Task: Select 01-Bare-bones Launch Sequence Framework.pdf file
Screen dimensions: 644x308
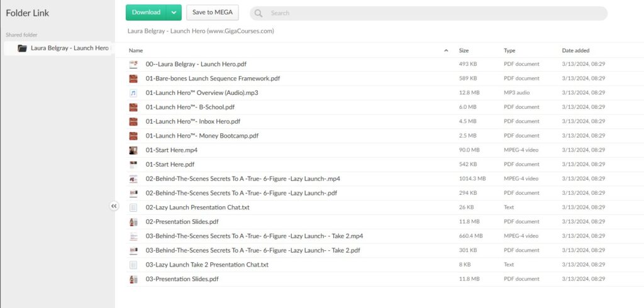Action: pos(213,79)
